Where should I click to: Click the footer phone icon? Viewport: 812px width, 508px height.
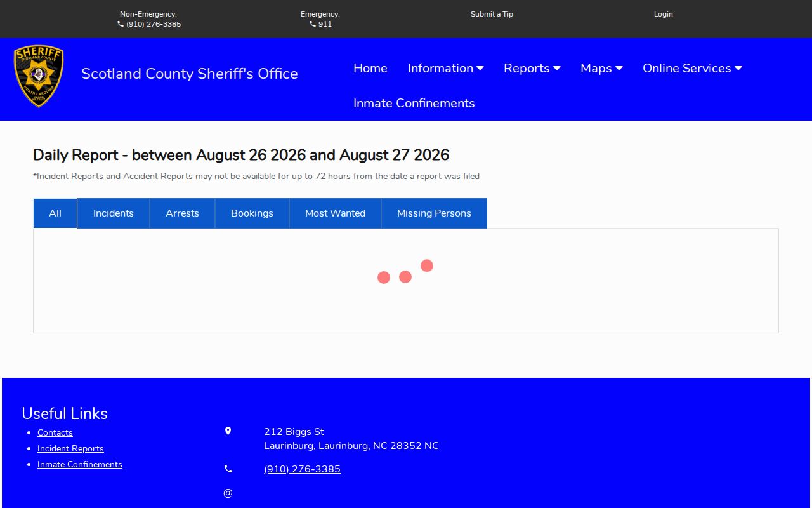point(228,469)
